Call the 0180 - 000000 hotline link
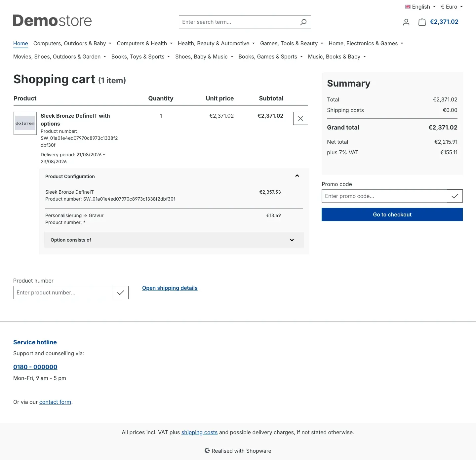 pos(35,367)
